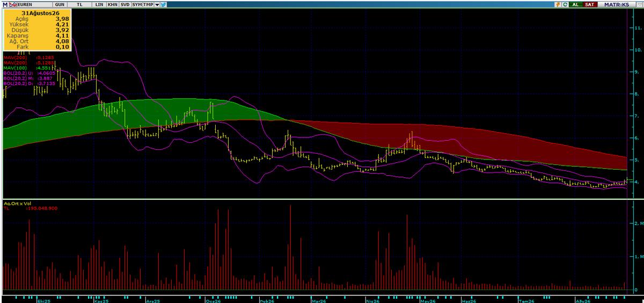The width and height of the screenshot is (644, 303).
Task: Click the Mar26 date axis label
Action: 319,301
